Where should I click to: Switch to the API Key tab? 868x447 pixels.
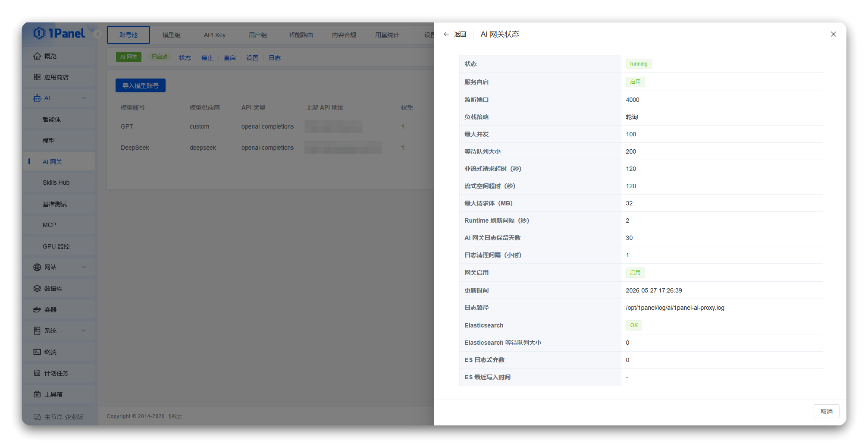pos(215,35)
